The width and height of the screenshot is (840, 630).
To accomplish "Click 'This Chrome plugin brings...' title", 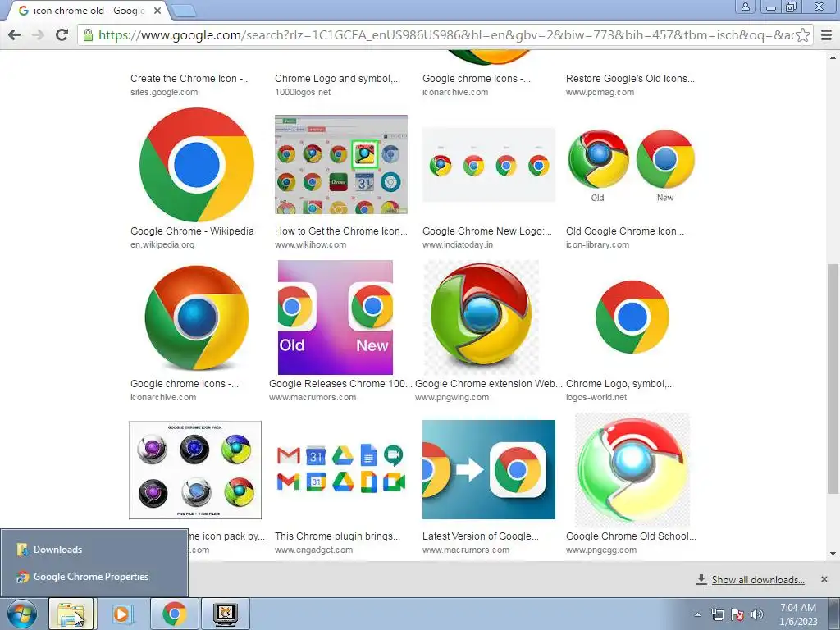I will pyautogui.click(x=337, y=536).
